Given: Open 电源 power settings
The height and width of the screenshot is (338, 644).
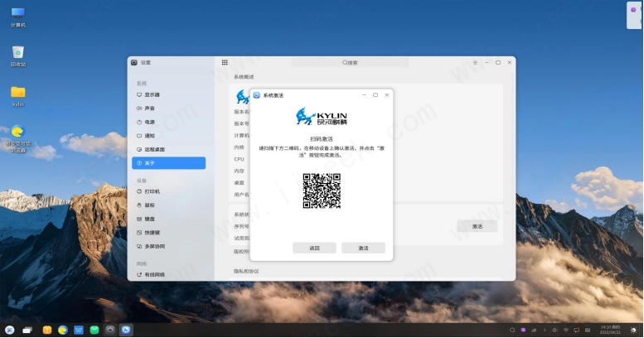Looking at the screenshot, I should tap(149, 122).
